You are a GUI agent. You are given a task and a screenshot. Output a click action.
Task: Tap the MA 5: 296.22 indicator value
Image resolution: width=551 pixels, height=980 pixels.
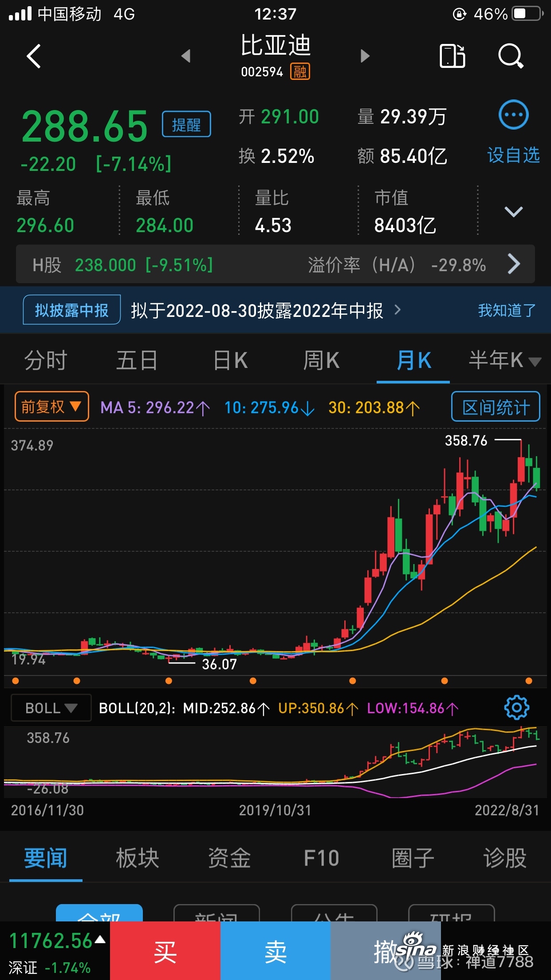155,407
